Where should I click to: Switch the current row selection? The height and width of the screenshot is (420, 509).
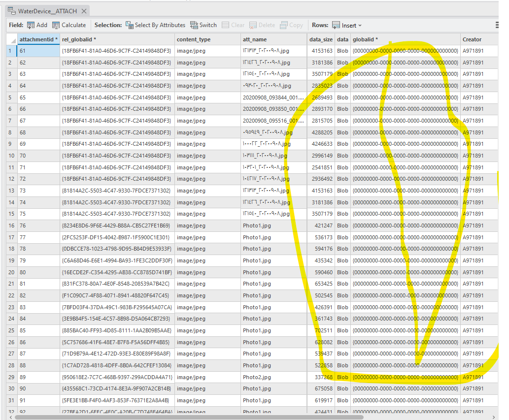204,25
